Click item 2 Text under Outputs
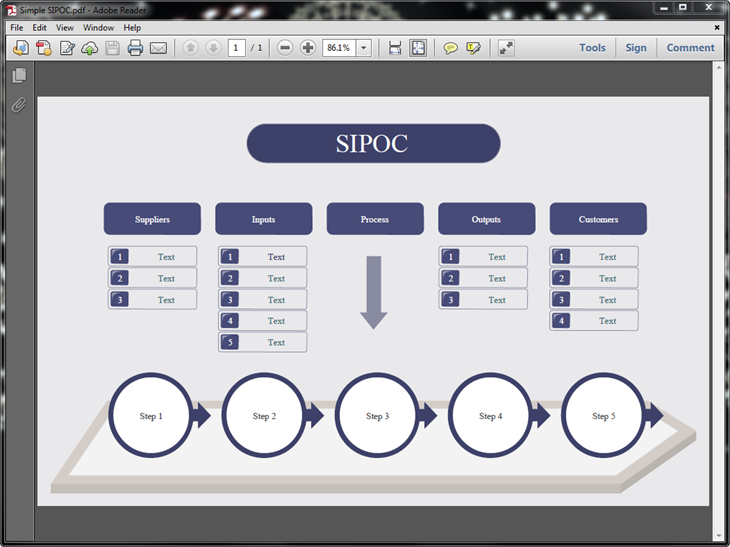Viewport: 730px width, 547px height. point(483,278)
